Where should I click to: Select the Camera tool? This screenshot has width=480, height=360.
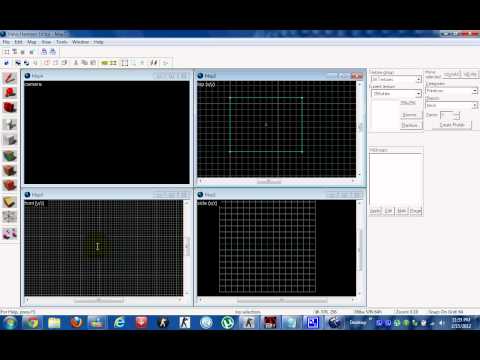10,107
